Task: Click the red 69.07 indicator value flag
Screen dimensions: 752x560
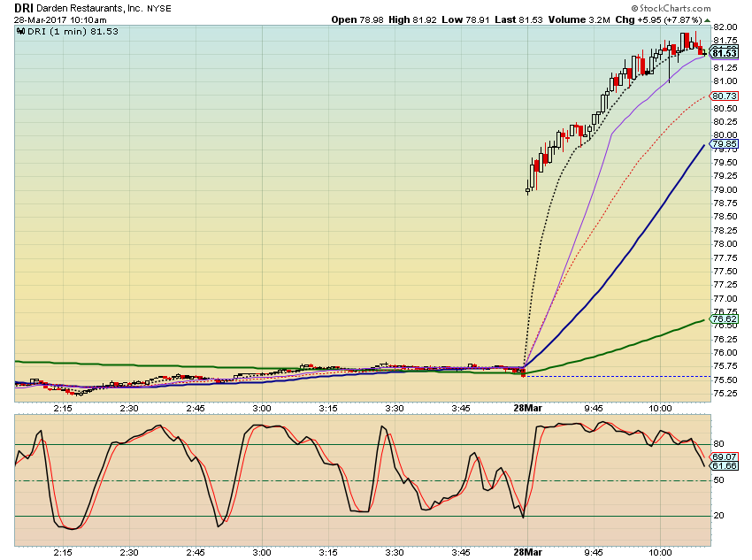Action: tap(725, 456)
